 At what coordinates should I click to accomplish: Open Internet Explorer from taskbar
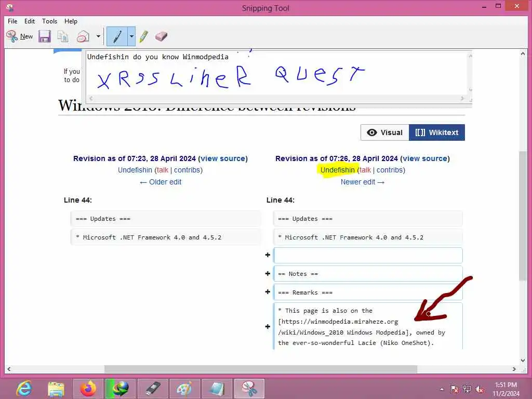click(24, 389)
